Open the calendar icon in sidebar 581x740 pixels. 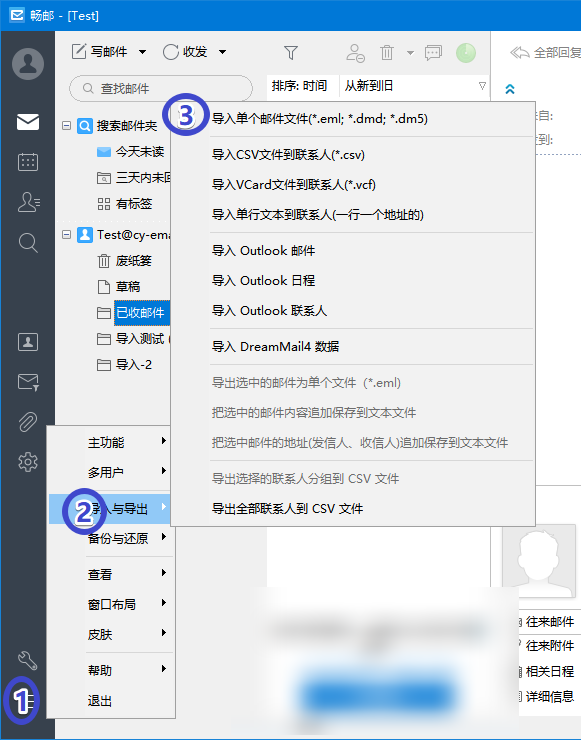point(28,162)
